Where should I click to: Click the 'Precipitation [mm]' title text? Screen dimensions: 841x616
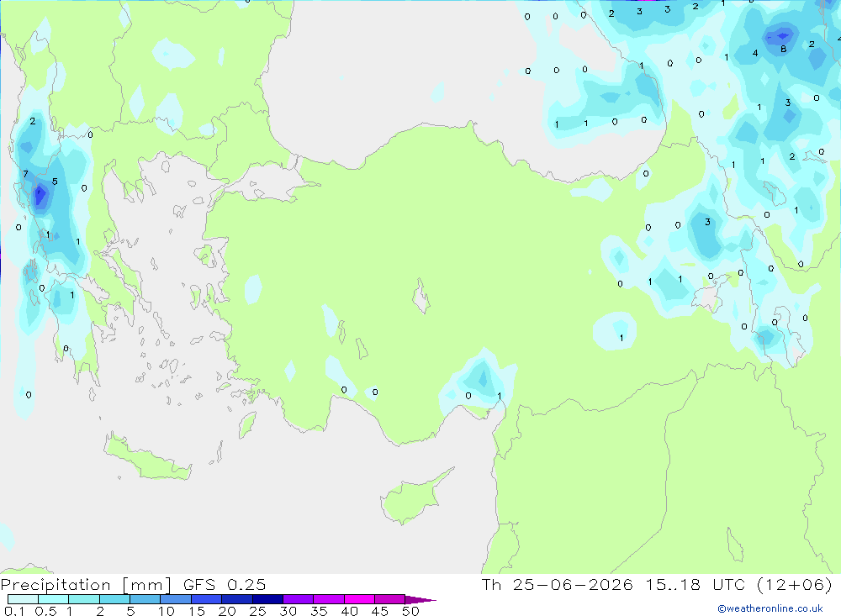[x=86, y=585]
